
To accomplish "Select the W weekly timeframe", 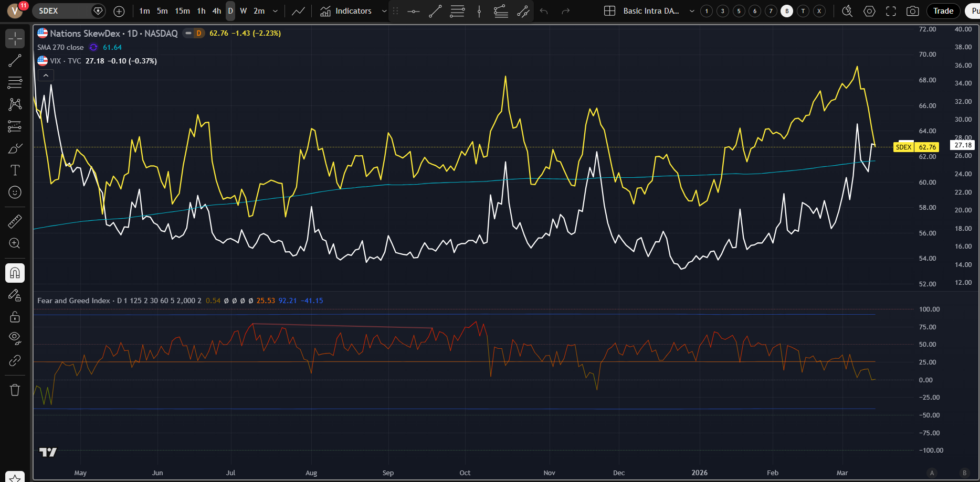I will tap(244, 11).
